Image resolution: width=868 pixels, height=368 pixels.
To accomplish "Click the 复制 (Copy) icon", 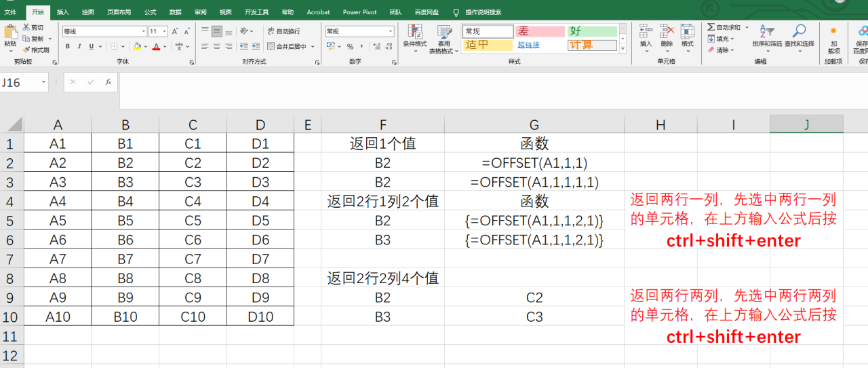I will pyautogui.click(x=26, y=39).
